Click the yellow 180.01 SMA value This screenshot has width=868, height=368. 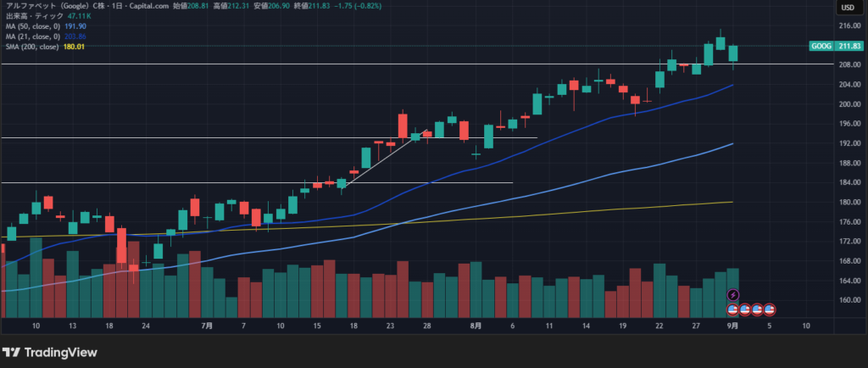coord(75,47)
